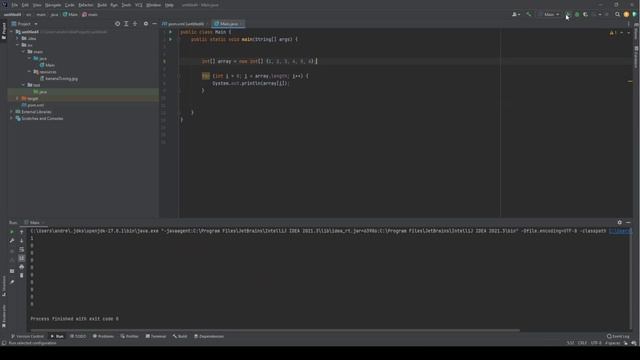This screenshot has height=360, width=640.
Task: Open the Problems tool window button
Action: [x=103, y=336]
